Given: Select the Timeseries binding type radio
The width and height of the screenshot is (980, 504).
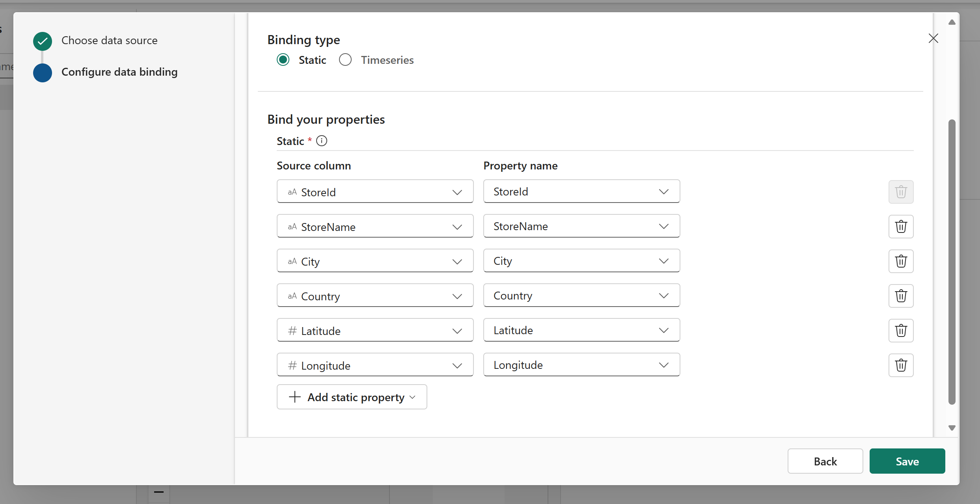Looking at the screenshot, I should coord(345,60).
